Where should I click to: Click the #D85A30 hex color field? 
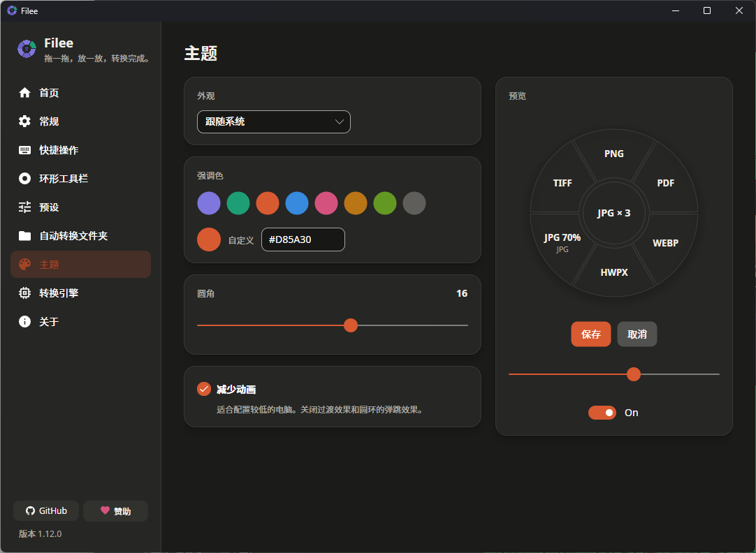(x=303, y=239)
